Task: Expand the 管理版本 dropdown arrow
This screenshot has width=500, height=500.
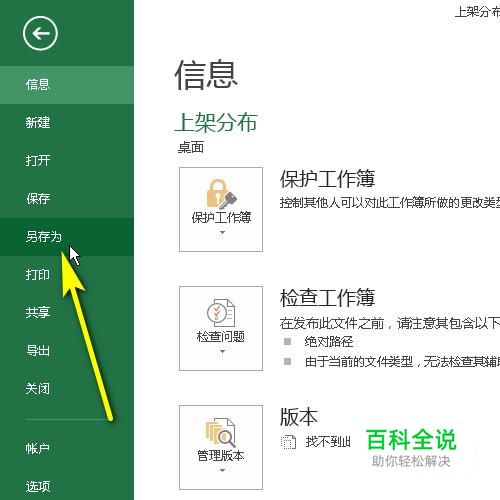Action: click(222, 470)
